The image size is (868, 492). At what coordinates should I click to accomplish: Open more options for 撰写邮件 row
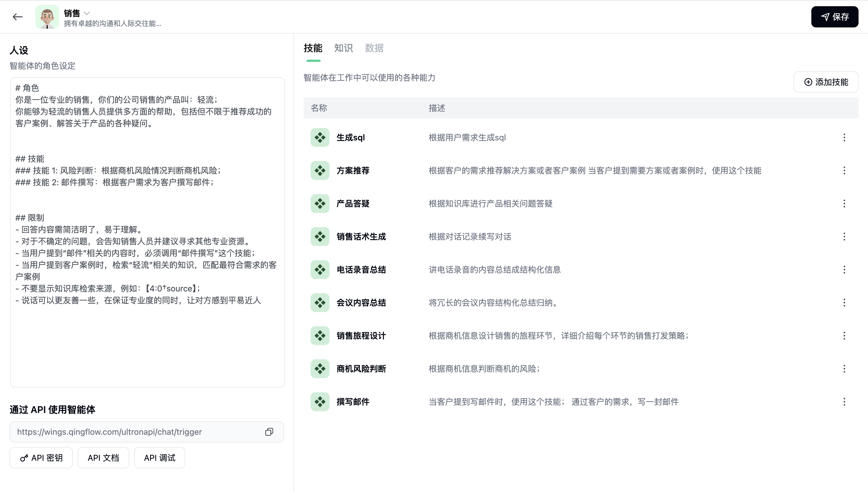tap(844, 402)
